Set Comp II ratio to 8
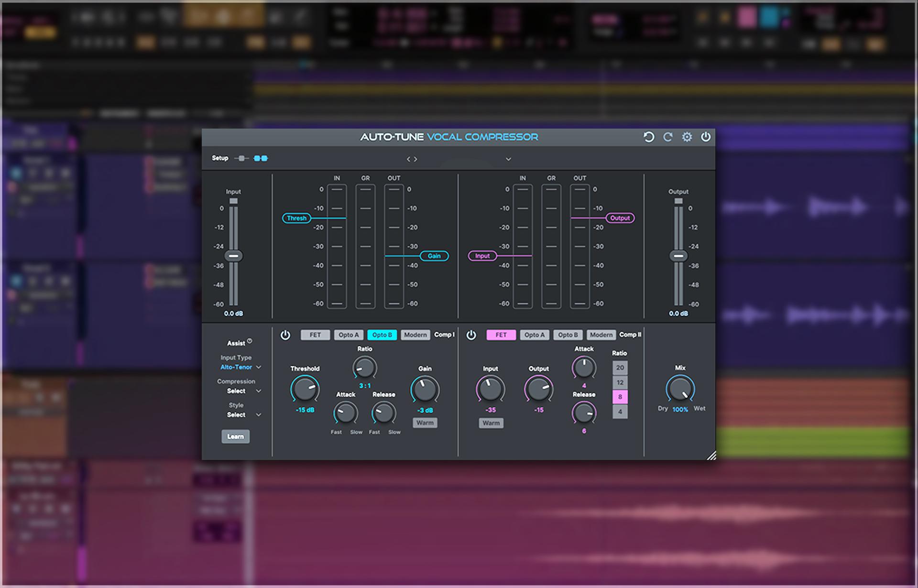The image size is (918, 588). click(620, 397)
